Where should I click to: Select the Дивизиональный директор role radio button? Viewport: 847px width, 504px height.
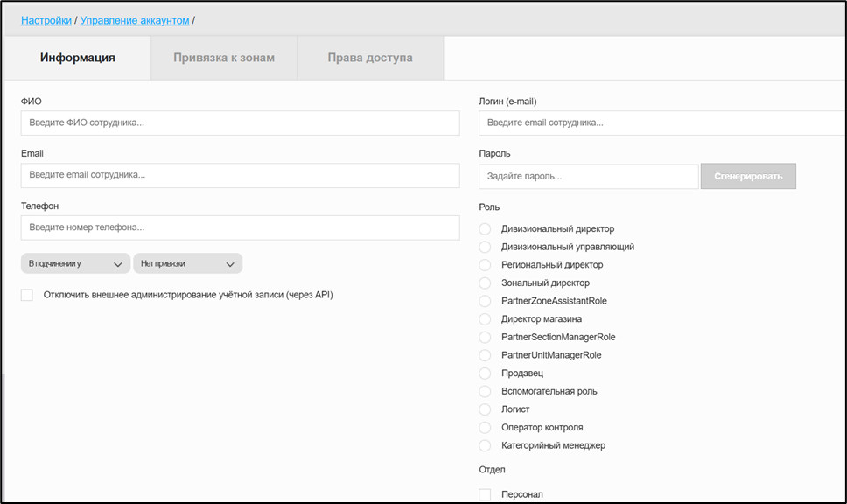click(486, 229)
